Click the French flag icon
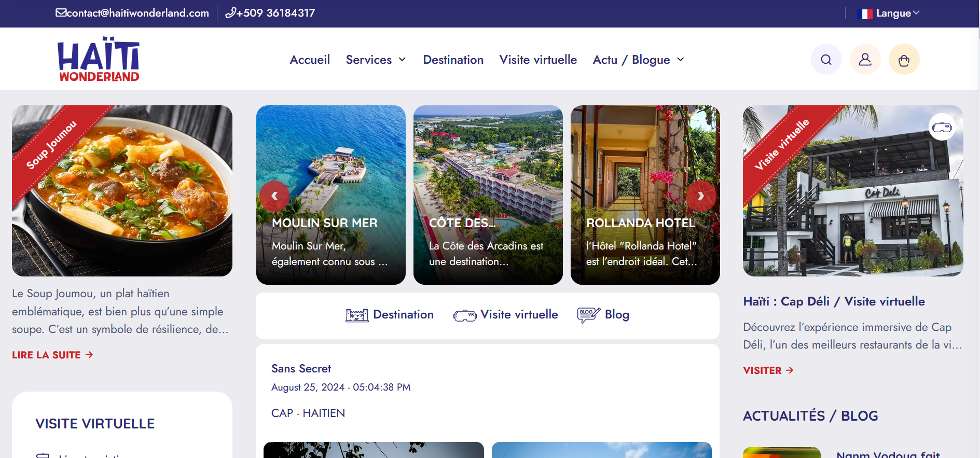The image size is (980, 458). pyautogui.click(x=865, y=14)
